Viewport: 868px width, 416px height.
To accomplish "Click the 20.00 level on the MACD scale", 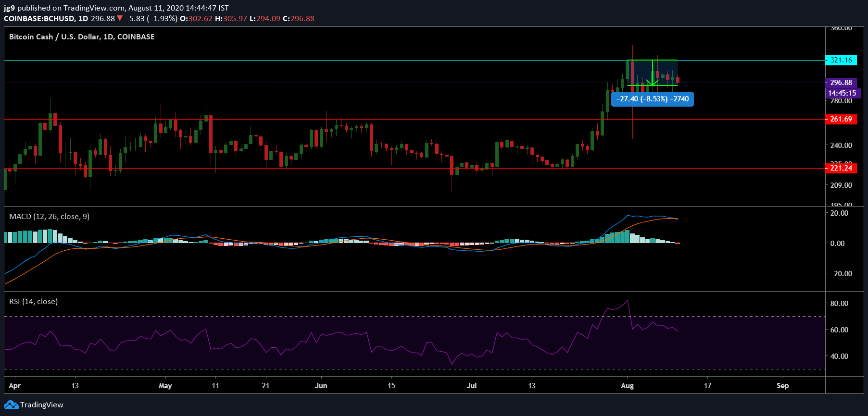I will tap(839, 213).
